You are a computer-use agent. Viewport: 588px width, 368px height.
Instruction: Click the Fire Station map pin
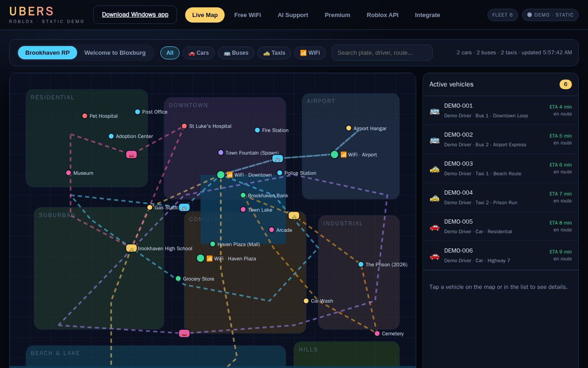[257, 130]
